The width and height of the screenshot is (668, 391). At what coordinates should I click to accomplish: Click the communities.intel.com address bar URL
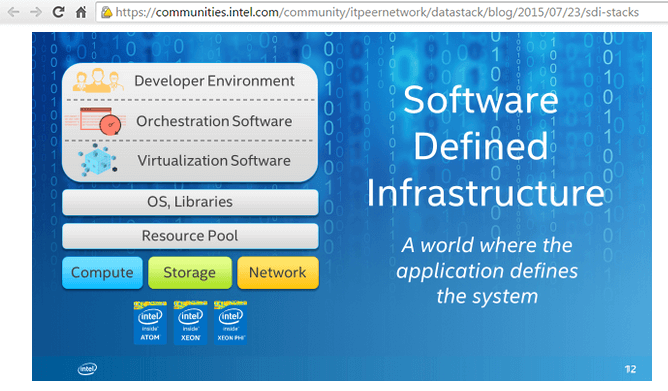click(377, 12)
